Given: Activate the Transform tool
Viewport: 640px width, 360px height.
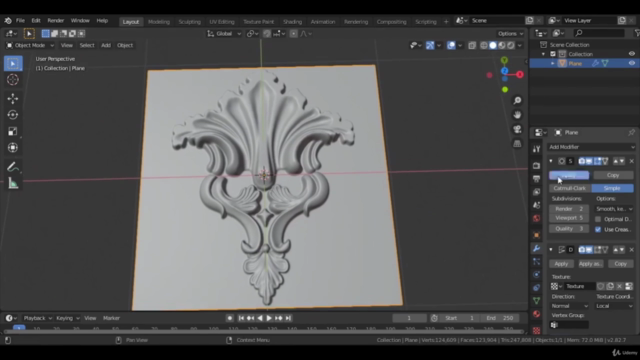Looking at the screenshot, I should (13, 147).
